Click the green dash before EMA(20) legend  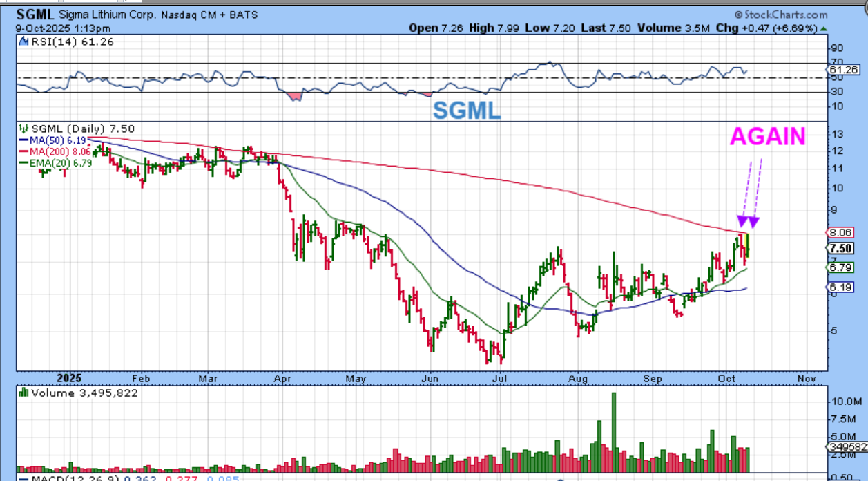[24, 162]
